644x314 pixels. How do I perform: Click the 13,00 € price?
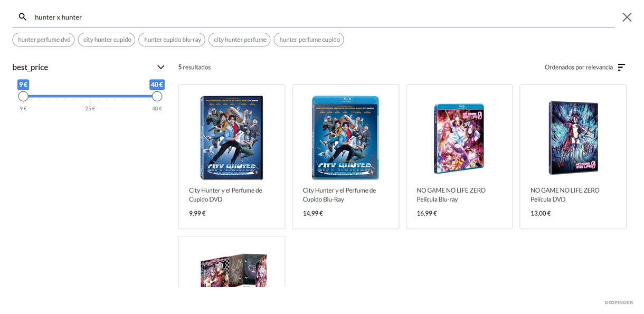coord(541,213)
